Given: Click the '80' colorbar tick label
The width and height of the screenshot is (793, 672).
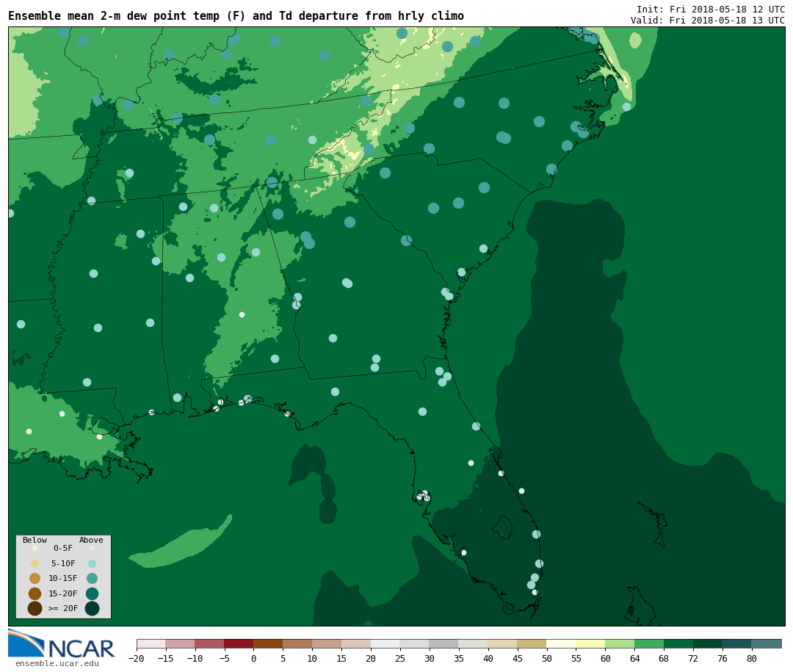Looking at the screenshot, I should click(x=752, y=658).
